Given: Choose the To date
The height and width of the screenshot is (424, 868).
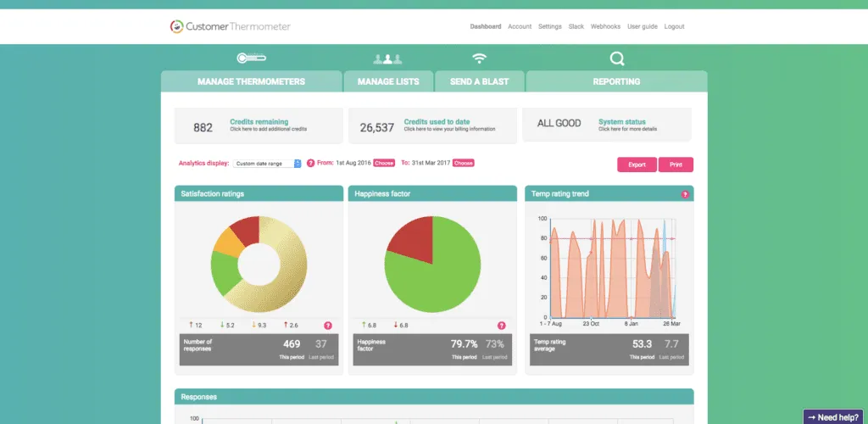Looking at the screenshot, I should [464, 163].
